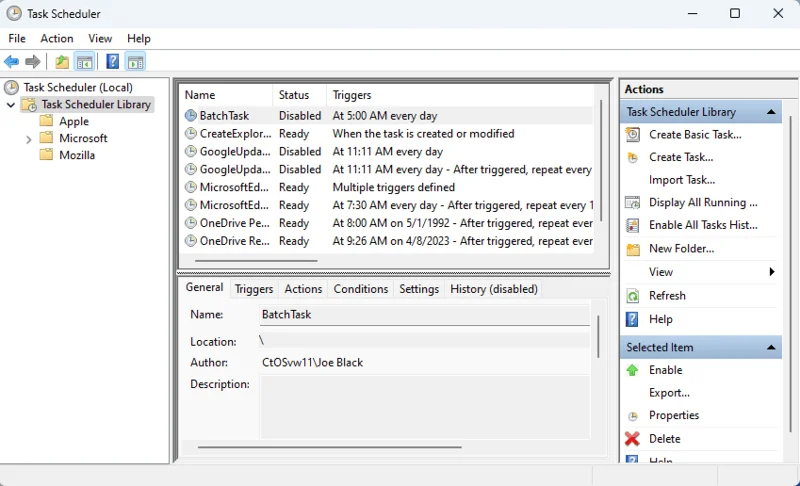Click the Back arrow toolbar icon
Viewport: 800px width, 486px height.
(x=12, y=62)
